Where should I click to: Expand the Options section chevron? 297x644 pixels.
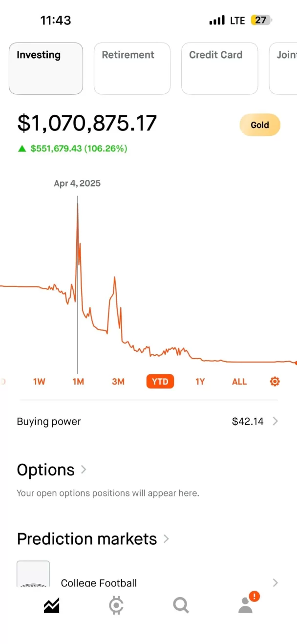[84, 470]
